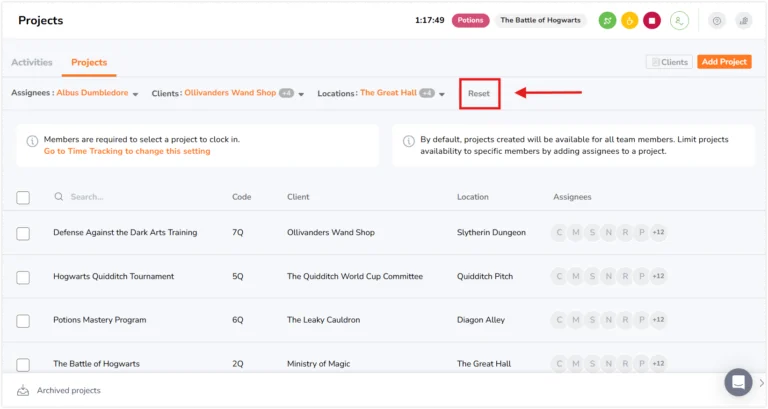Check Defense Against the Dark Arts Training
The image size is (768, 409).
pos(23,233)
